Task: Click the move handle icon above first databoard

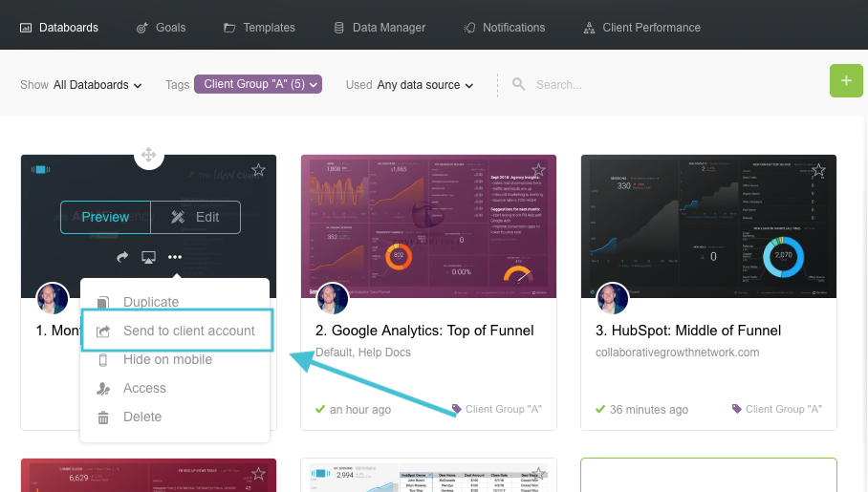Action: 148,154
